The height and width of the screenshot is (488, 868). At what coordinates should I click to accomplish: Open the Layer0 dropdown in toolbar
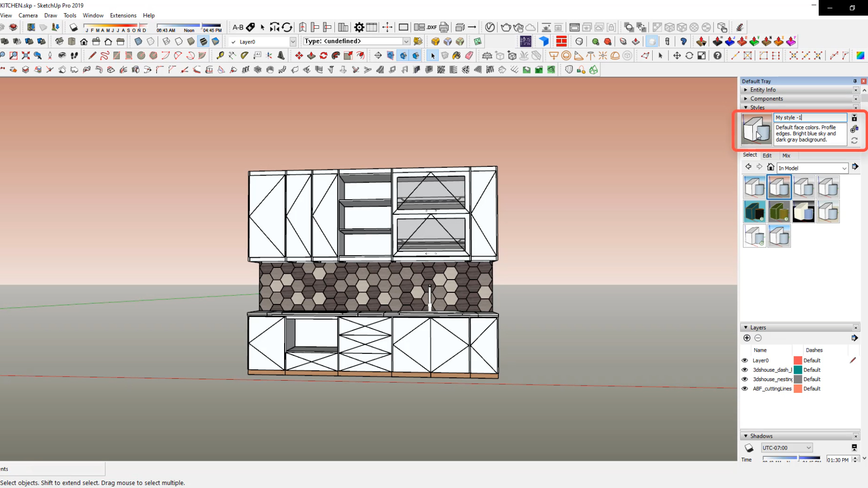click(293, 42)
